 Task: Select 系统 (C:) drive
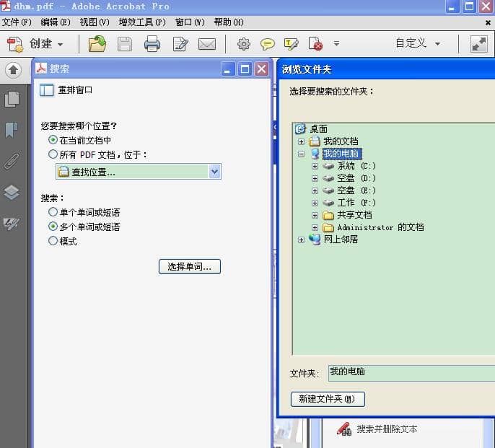click(x=356, y=166)
